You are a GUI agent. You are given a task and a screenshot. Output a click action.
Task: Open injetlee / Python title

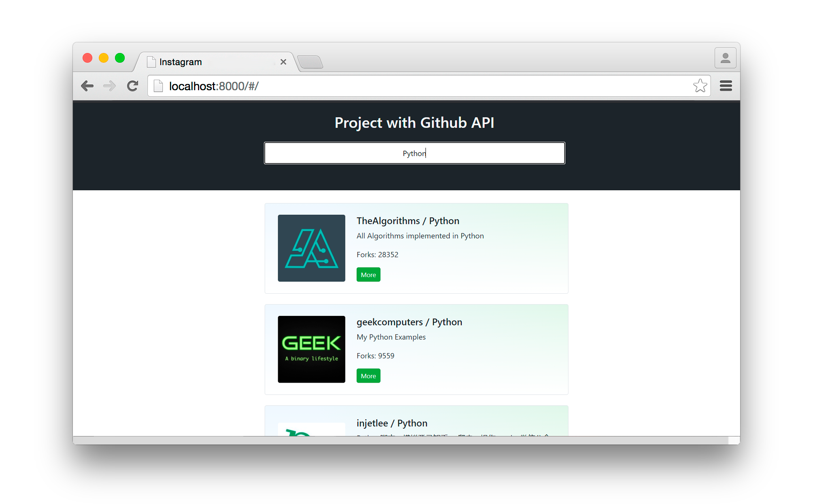click(392, 423)
